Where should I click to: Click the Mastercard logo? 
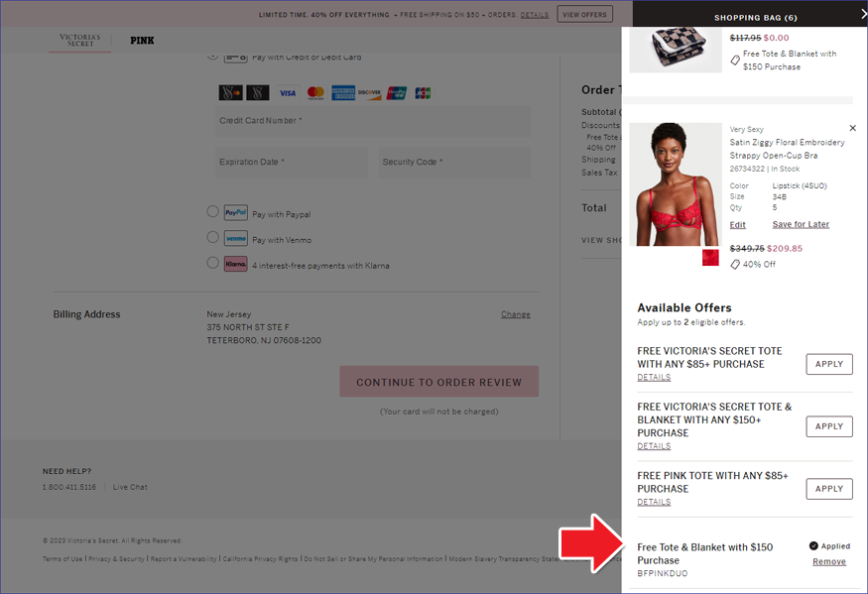(315, 93)
